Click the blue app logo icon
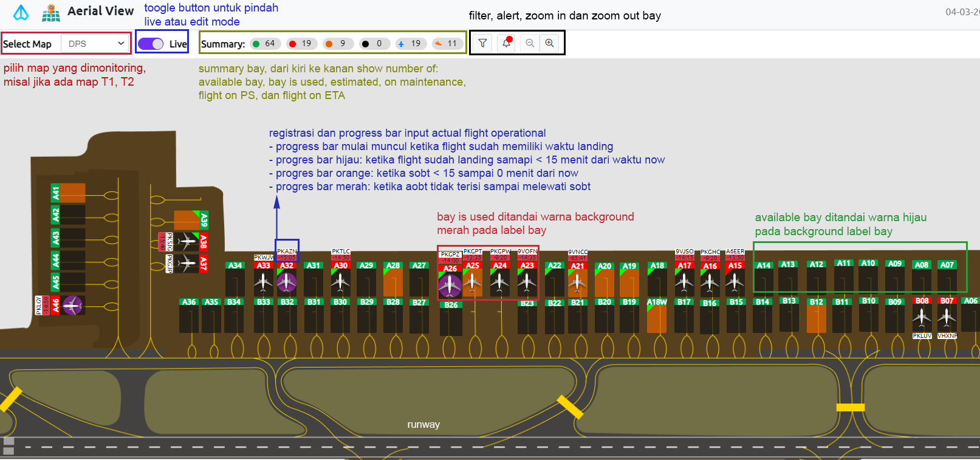The height and width of the screenshot is (460, 980). click(21, 12)
